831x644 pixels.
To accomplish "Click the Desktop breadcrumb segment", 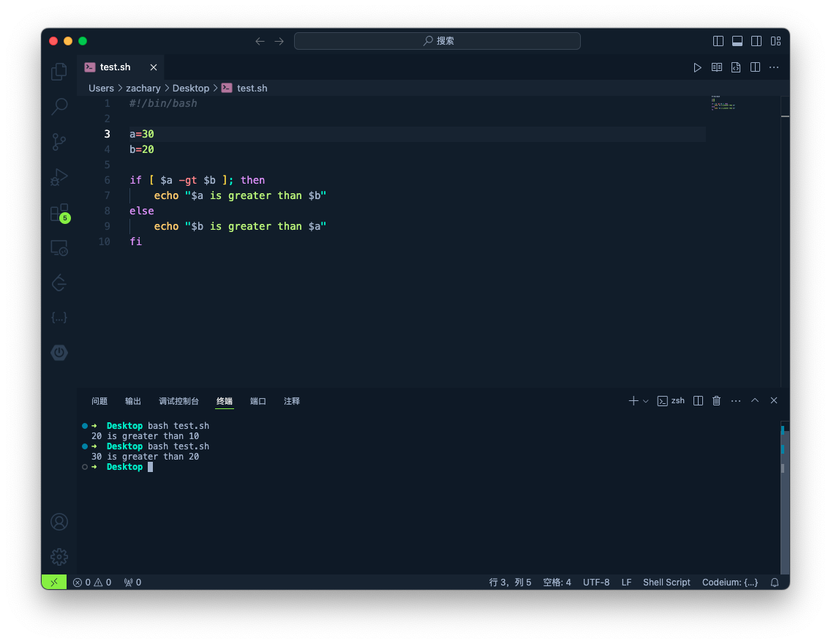I will coord(191,88).
